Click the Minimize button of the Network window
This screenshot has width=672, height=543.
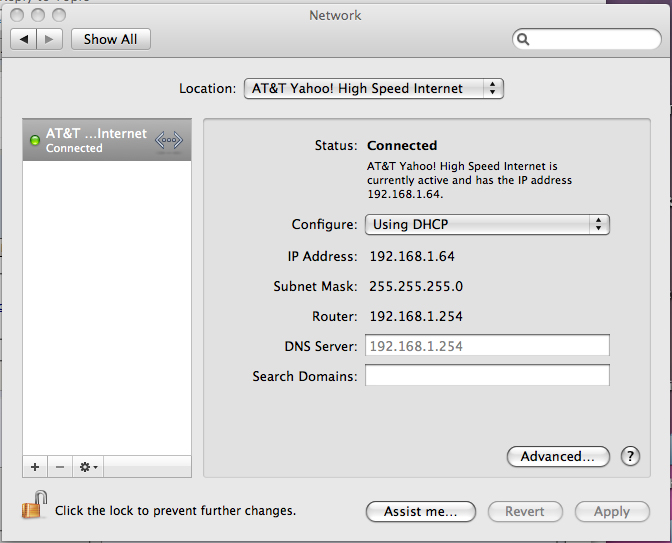point(38,15)
